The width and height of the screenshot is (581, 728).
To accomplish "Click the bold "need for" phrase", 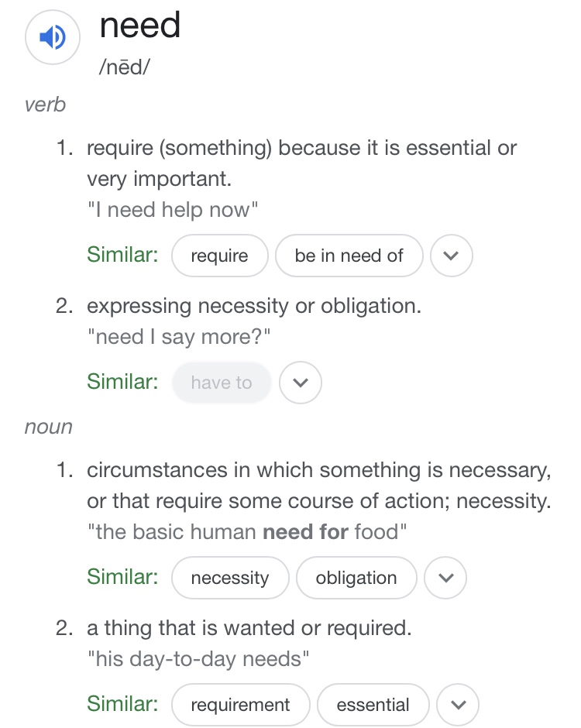I will (305, 533).
